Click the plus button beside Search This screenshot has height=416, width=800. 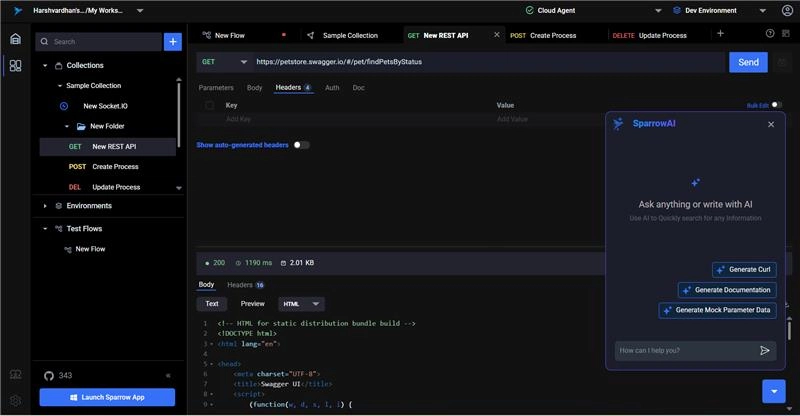(x=173, y=42)
